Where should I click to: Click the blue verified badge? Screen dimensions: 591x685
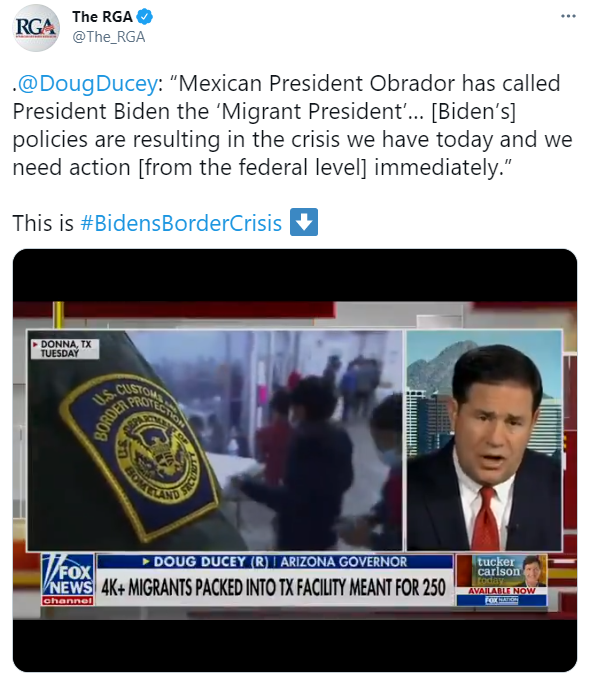145,17
